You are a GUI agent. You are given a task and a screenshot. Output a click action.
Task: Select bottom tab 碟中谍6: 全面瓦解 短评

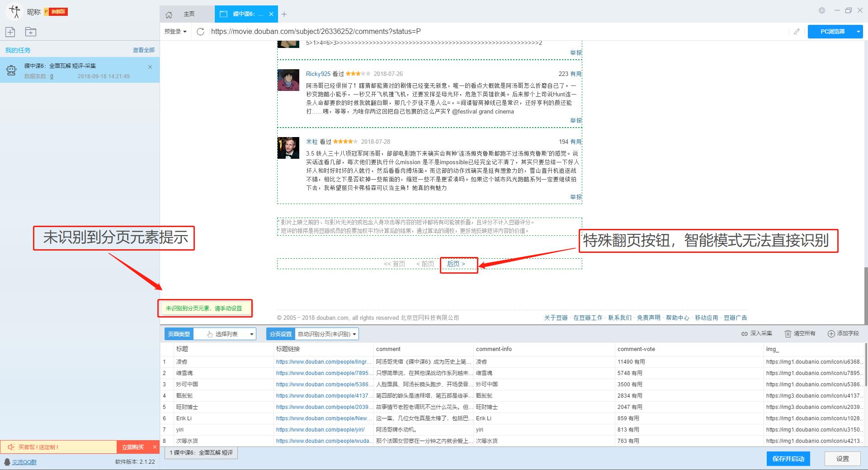[201, 452]
